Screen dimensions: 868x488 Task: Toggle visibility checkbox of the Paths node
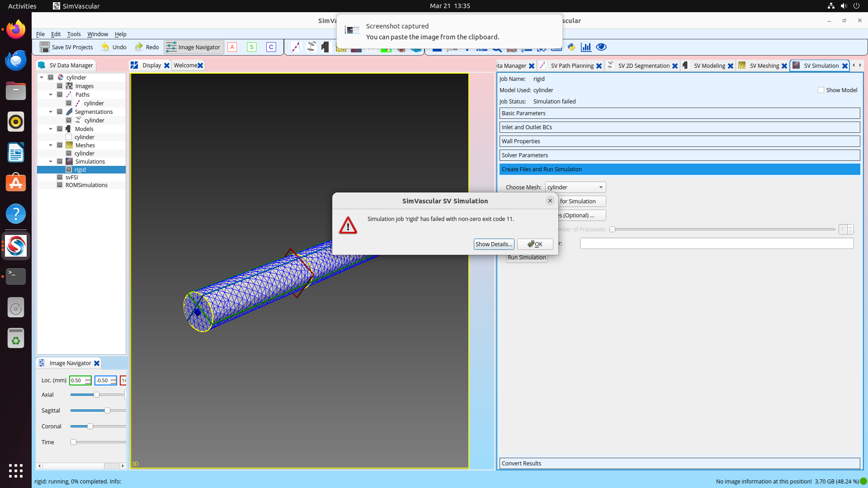(x=60, y=94)
